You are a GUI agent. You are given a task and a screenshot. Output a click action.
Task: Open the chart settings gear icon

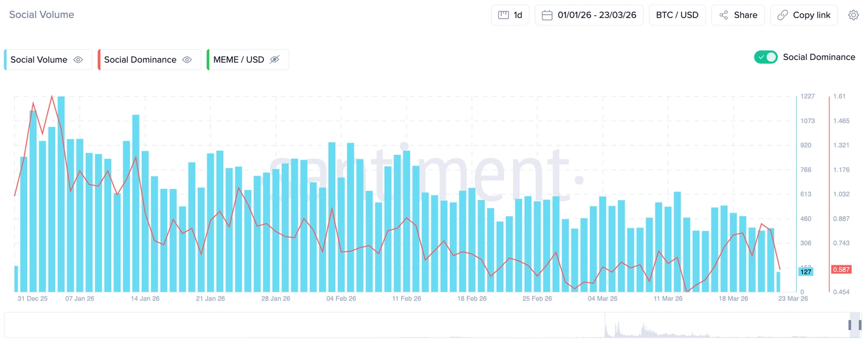click(x=853, y=15)
